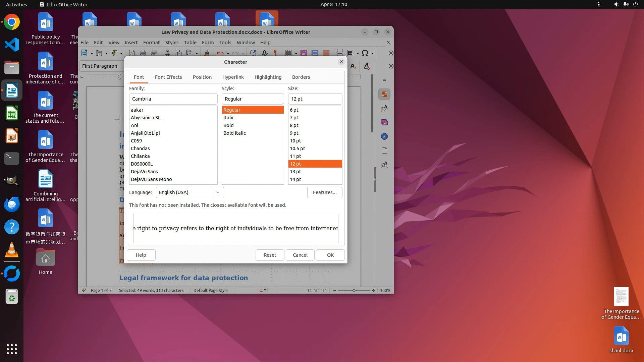Open the sidebar Navigator deck
Viewport: 644px width, 362px height.
coord(384,136)
